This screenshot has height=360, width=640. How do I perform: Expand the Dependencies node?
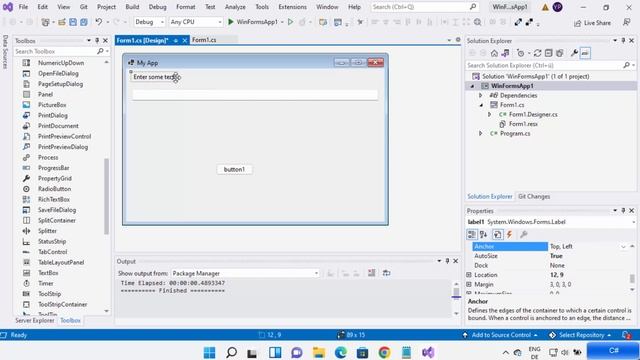pyautogui.click(x=480, y=96)
